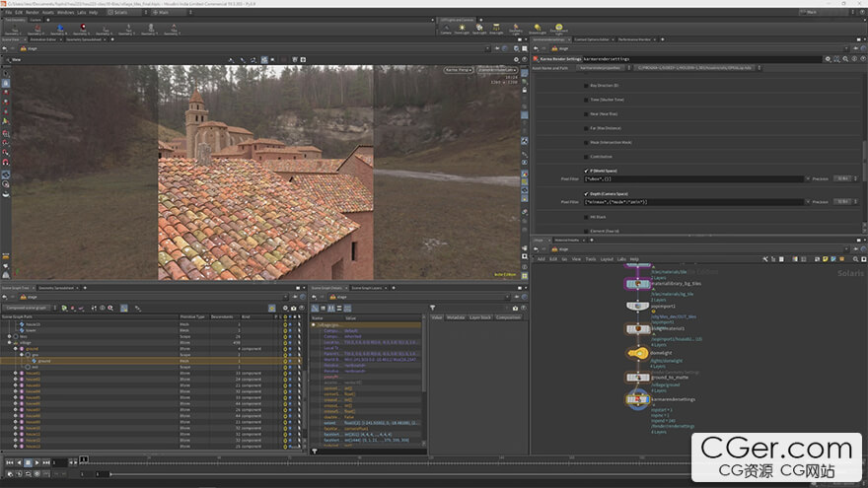Open the Windows menu
868x488 pixels.
tap(65, 12)
